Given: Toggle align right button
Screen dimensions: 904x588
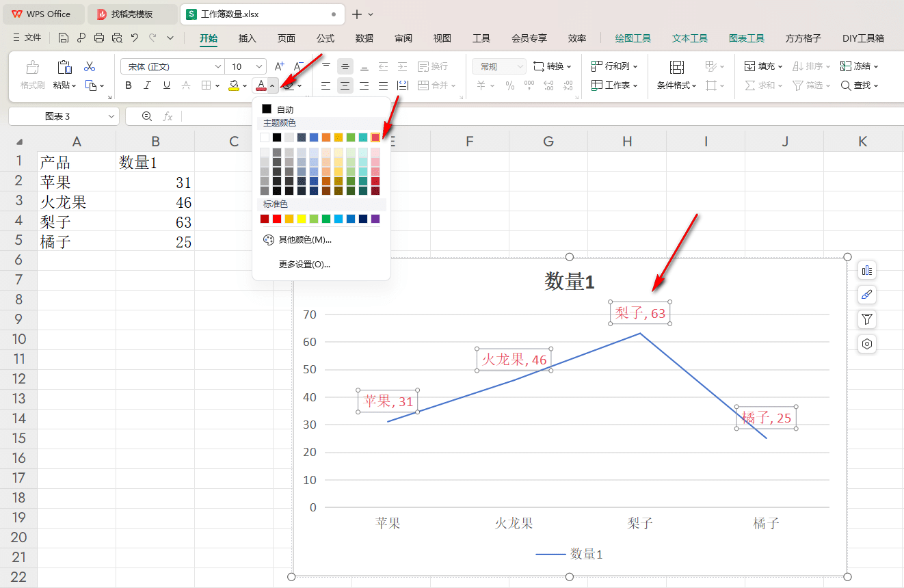Looking at the screenshot, I should [364, 85].
